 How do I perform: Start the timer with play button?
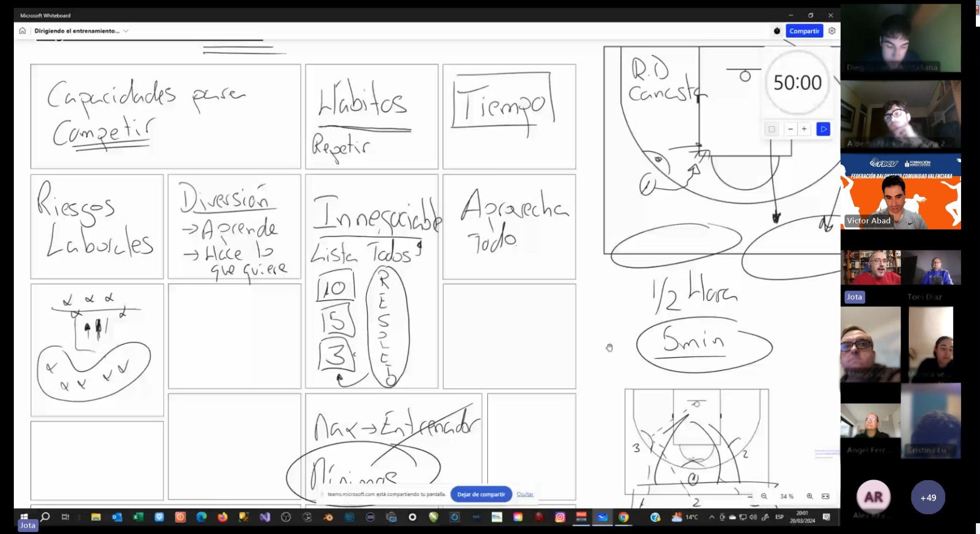tap(823, 129)
